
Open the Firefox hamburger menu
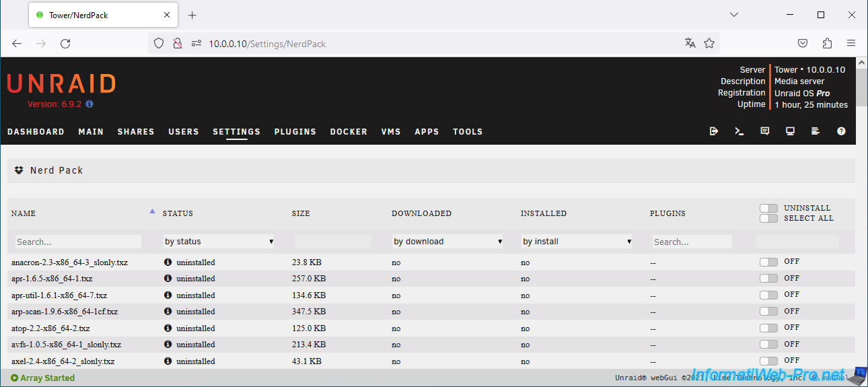tap(851, 43)
